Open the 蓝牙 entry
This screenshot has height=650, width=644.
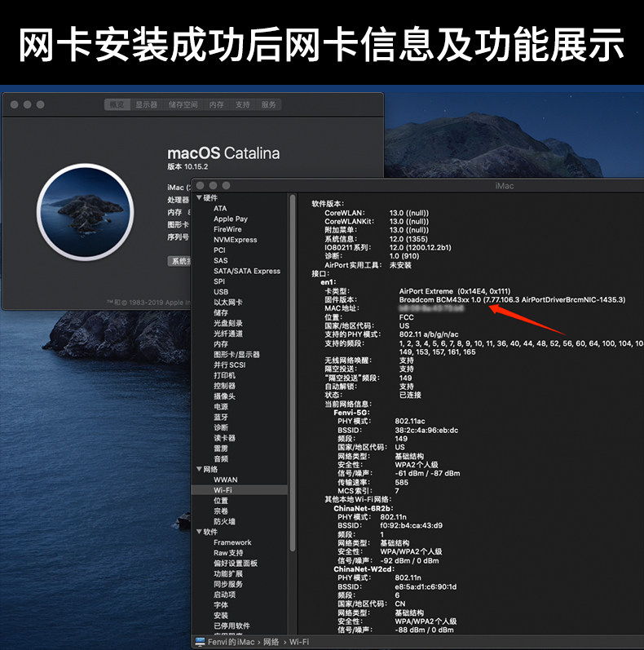coord(221,417)
